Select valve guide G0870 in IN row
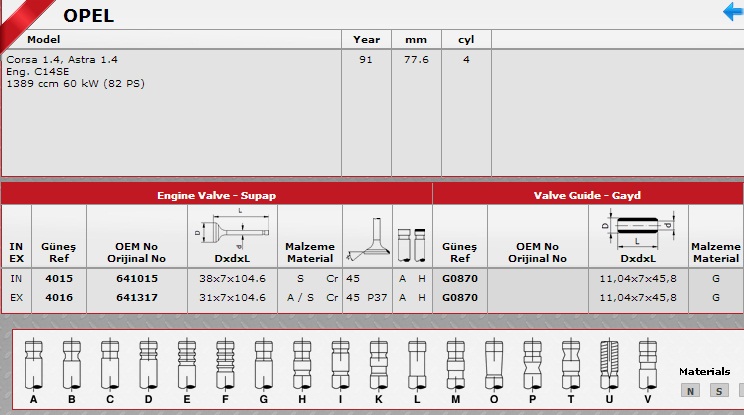The width and height of the screenshot is (744, 415). coord(459,279)
